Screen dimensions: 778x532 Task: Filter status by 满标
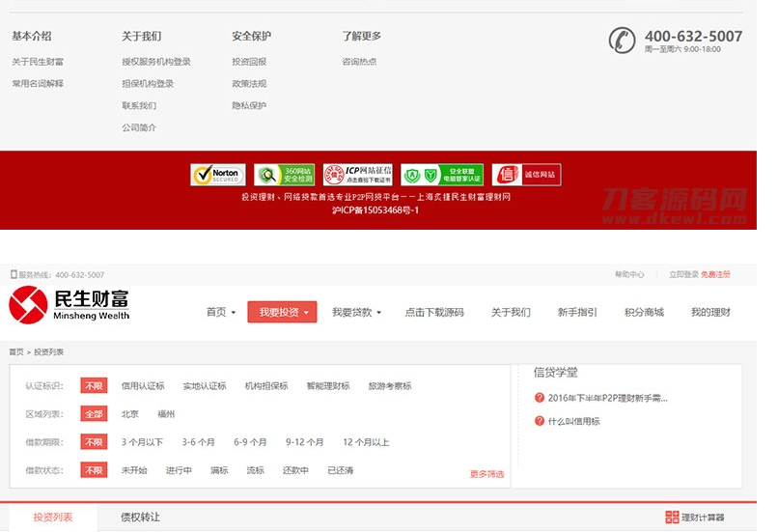coord(219,470)
